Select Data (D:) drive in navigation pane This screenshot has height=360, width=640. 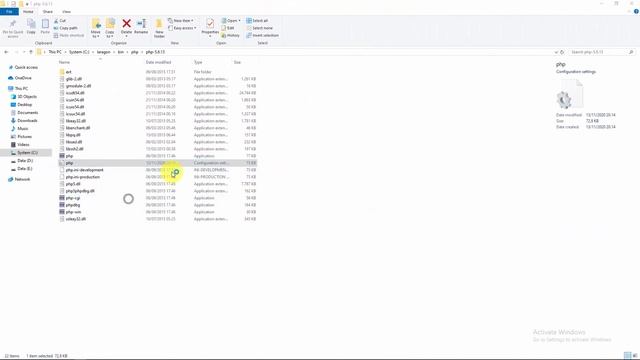(x=24, y=161)
